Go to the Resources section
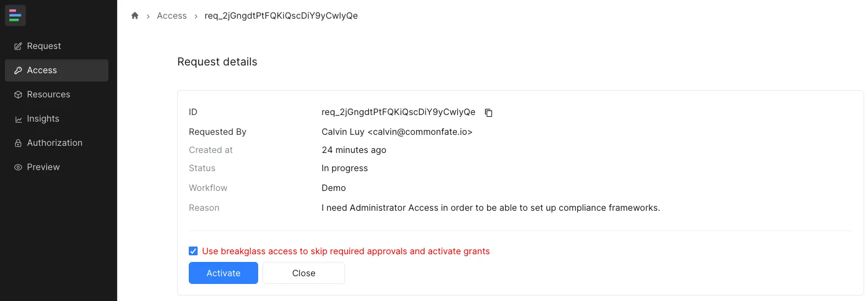 48,95
